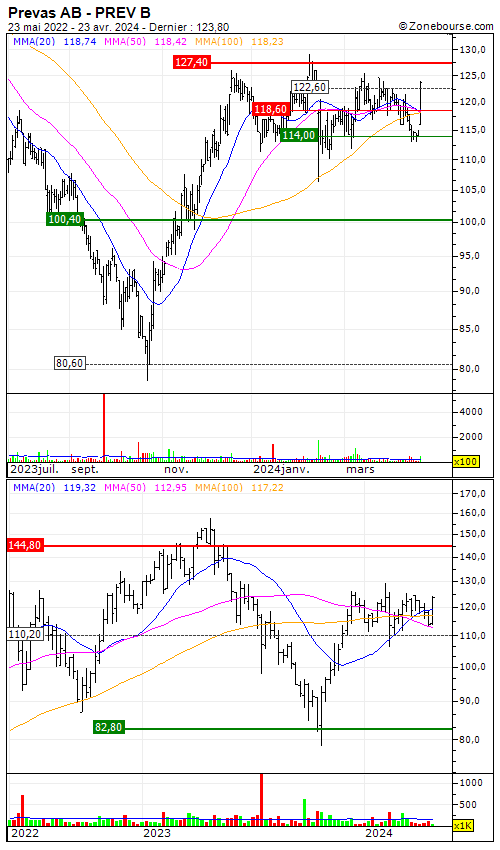Click the 170,0 price axis value in lower chart
Viewport: 500px width, 850px height.
click(x=471, y=493)
